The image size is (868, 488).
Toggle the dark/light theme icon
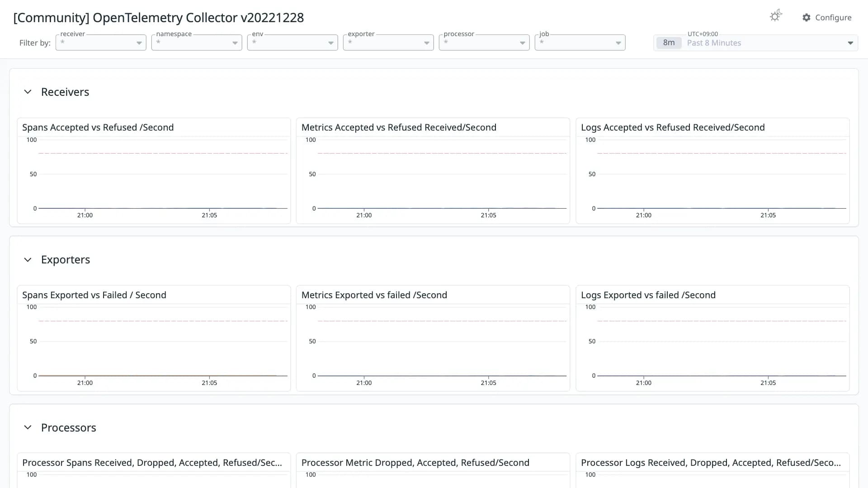[776, 16]
